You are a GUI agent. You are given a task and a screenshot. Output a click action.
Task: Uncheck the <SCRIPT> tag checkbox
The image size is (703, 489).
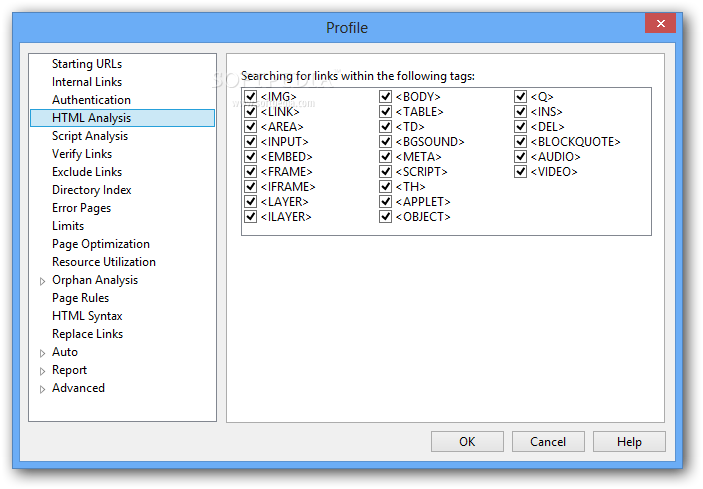tap(385, 171)
